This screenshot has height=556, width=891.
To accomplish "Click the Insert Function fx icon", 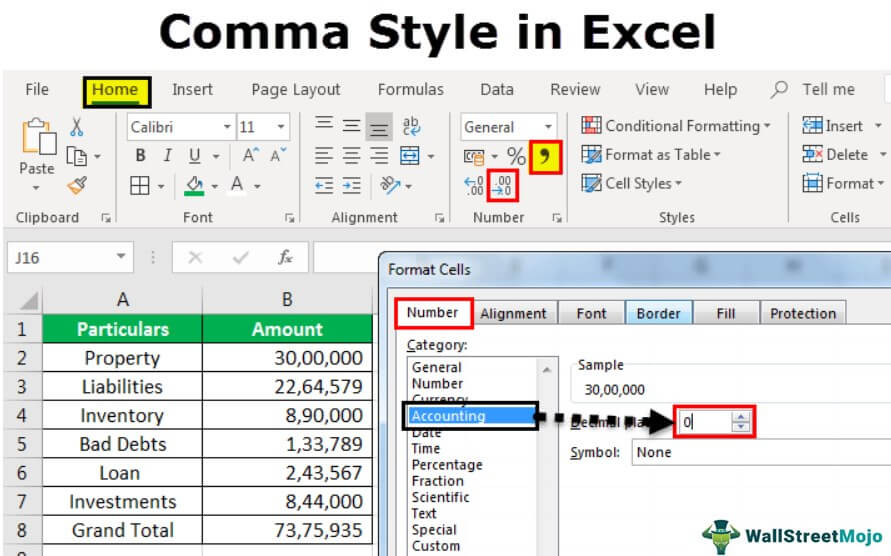I will coord(285,258).
